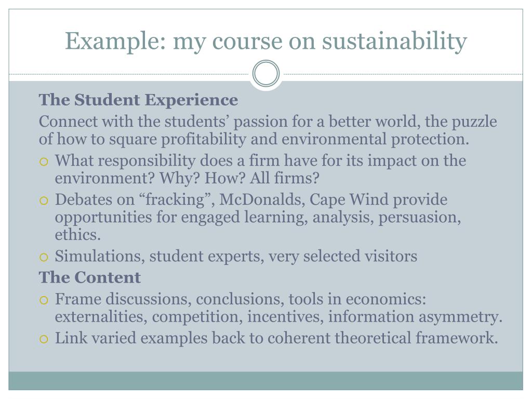Click the bullet before 'Frame discussions'

point(44,300)
